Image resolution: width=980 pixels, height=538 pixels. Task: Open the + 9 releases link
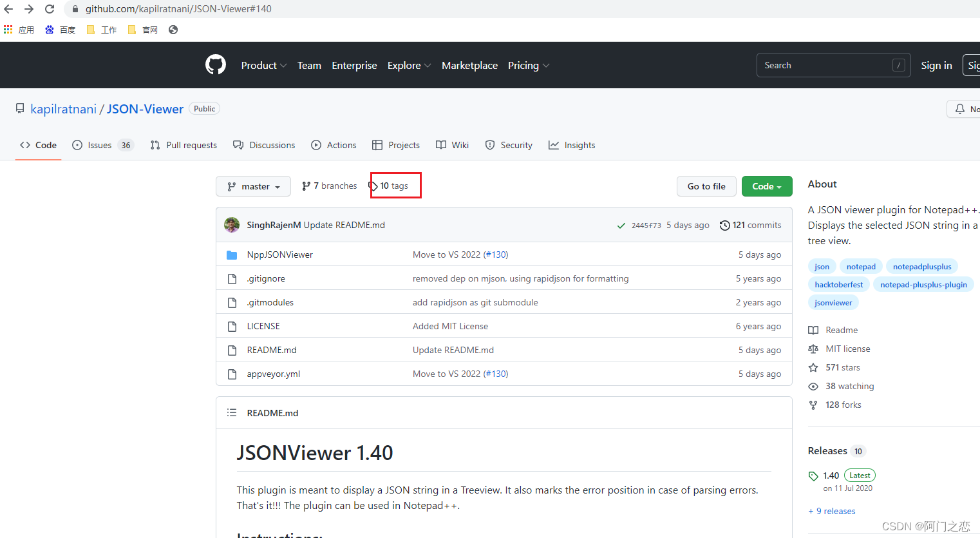832,511
